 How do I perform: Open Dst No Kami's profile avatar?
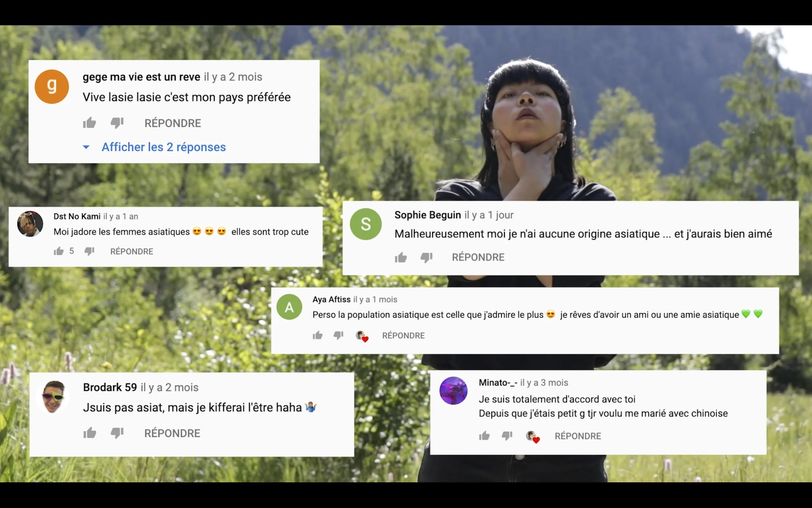(30, 224)
